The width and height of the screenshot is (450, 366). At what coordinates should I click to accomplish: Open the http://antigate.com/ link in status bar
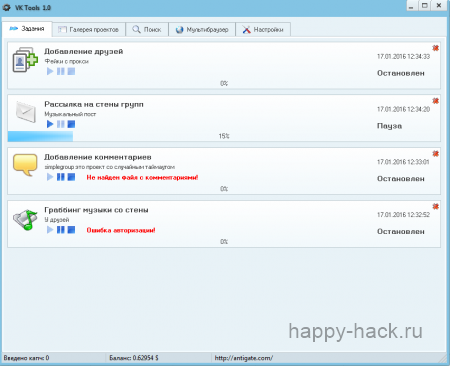pos(244,358)
